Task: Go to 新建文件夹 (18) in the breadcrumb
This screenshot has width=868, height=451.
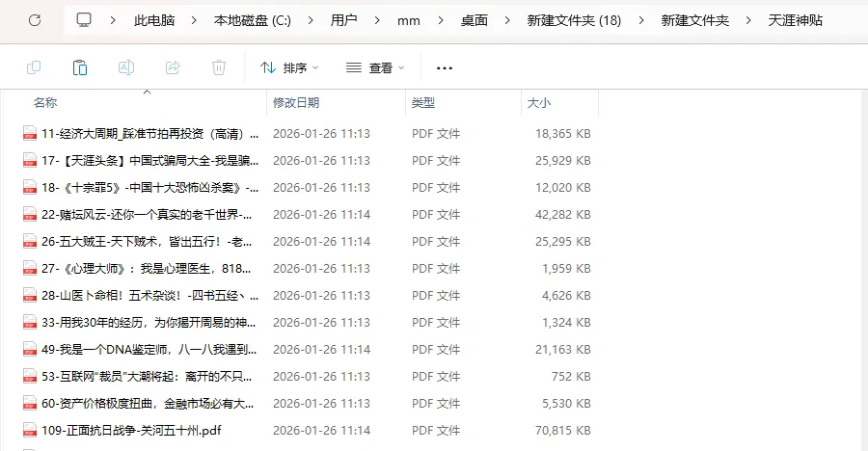Action: pos(574,20)
